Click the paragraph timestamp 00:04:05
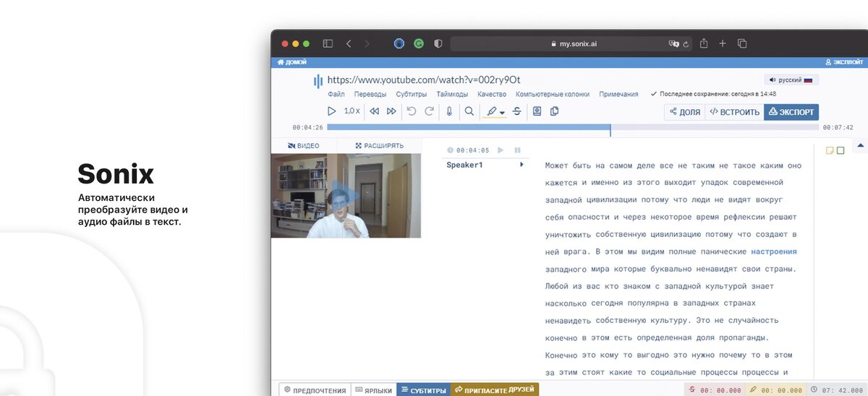The width and height of the screenshot is (868, 396). [x=473, y=150]
